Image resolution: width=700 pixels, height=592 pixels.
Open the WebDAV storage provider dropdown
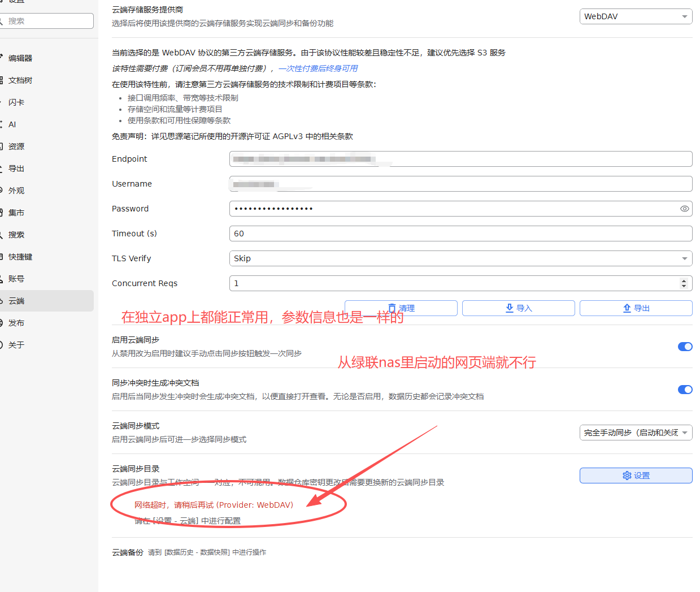tap(636, 16)
